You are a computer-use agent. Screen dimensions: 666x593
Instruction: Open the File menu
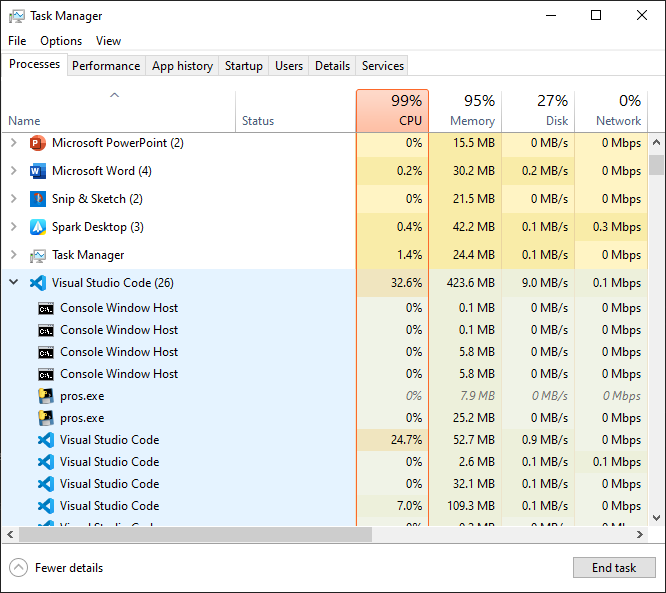click(17, 41)
